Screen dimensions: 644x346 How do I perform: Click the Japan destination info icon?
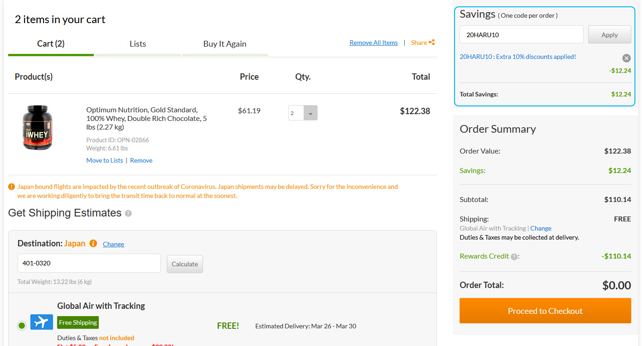(x=93, y=244)
